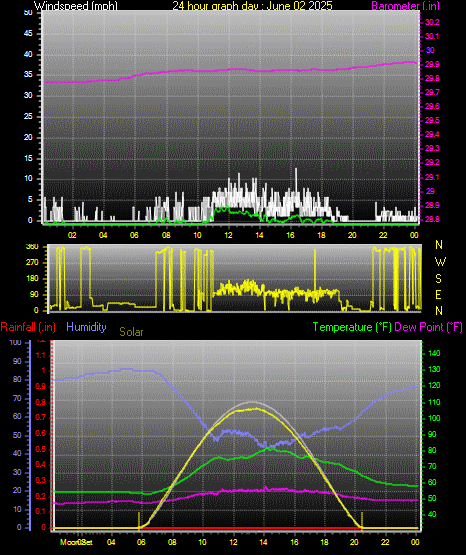
Task: Select the Humidity legend label
Action: (x=86, y=327)
